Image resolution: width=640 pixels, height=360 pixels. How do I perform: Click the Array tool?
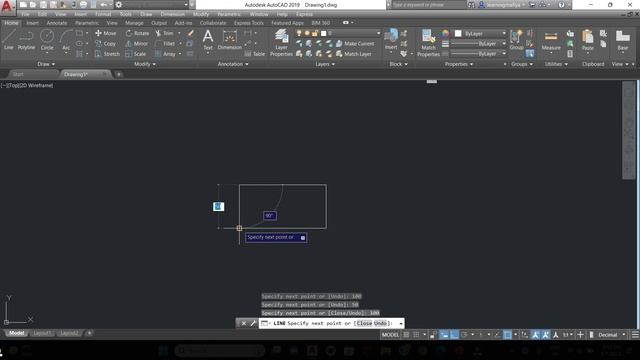(165, 54)
